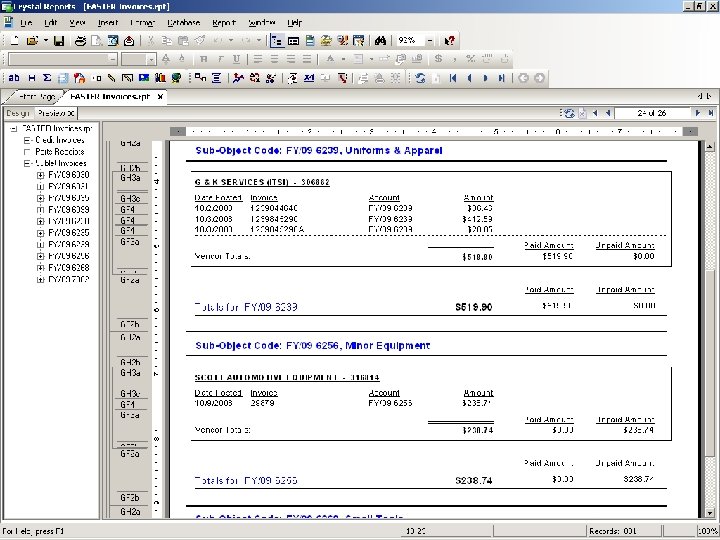Screen dimensions: 720x540
Task: Close the Preview tab with its X
Action: pos(71,113)
